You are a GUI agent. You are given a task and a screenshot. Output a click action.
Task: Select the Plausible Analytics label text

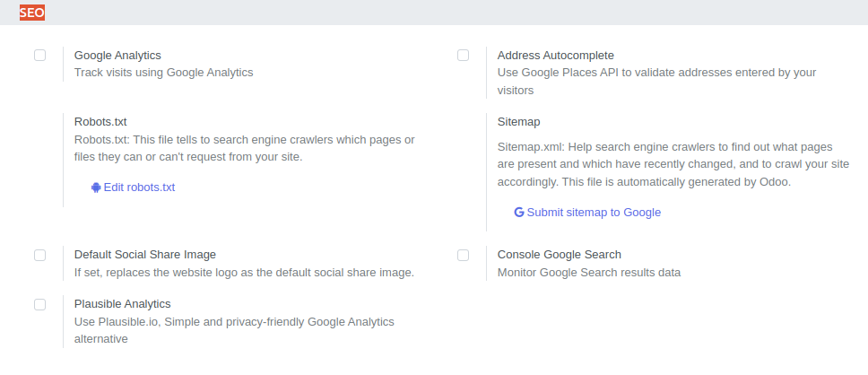(122, 303)
